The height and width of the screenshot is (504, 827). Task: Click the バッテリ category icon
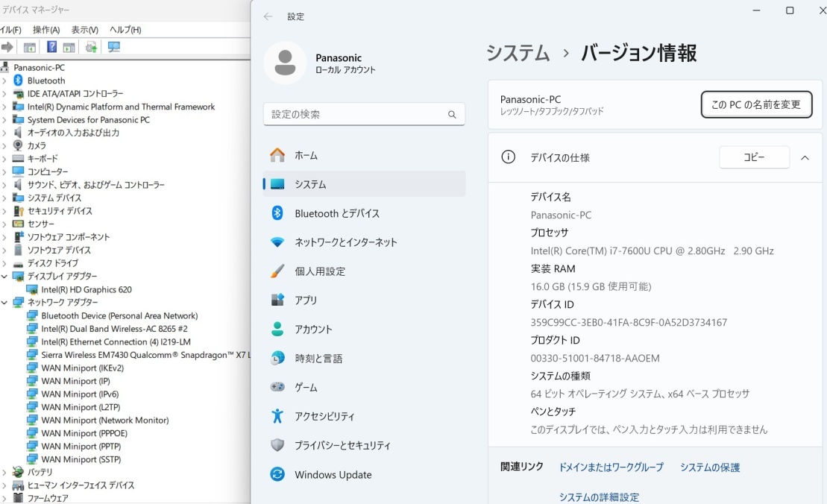(x=18, y=471)
